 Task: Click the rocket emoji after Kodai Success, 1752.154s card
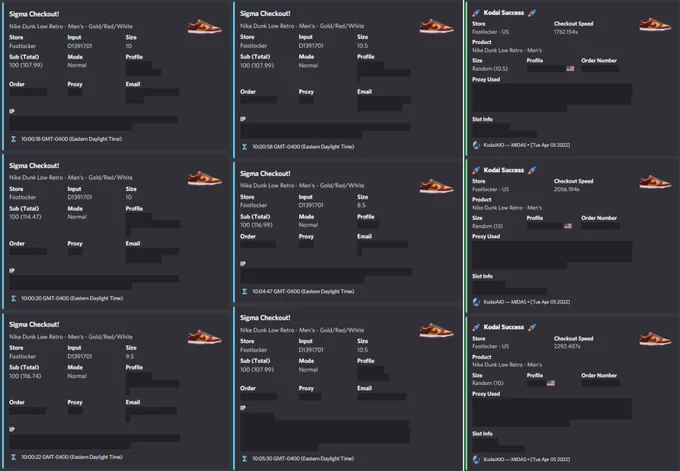click(x=532, y=13)
